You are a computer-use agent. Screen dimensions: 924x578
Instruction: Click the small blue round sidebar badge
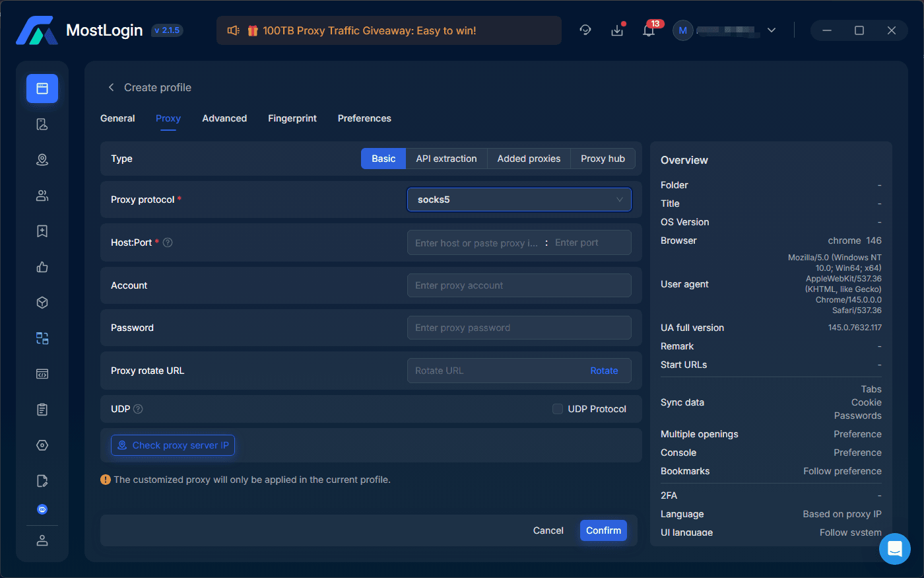[42, 509]
